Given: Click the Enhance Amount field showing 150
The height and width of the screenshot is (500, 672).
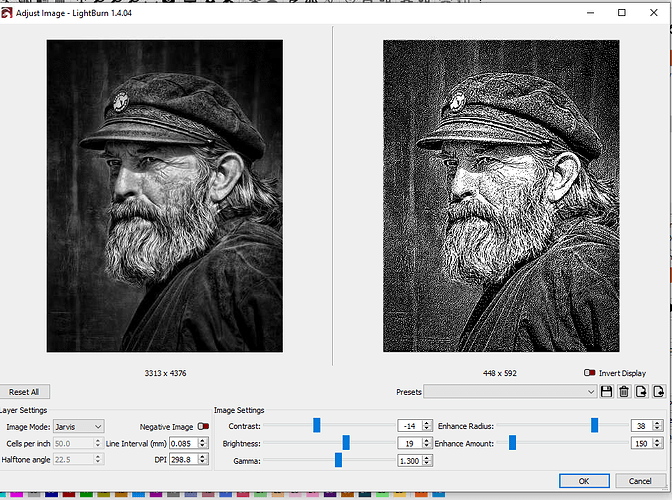Looking at the screenshot, I should [642, 443].
